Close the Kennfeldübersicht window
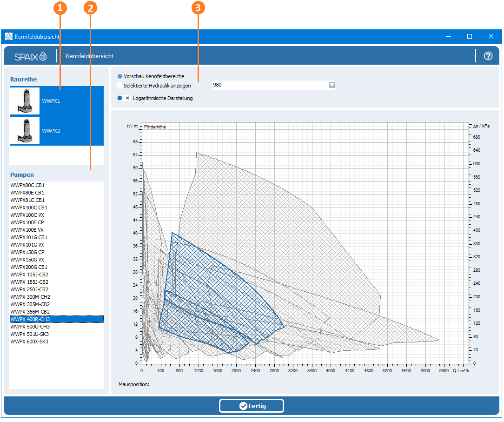Screen dimensions: 504x422 point(491,36)
